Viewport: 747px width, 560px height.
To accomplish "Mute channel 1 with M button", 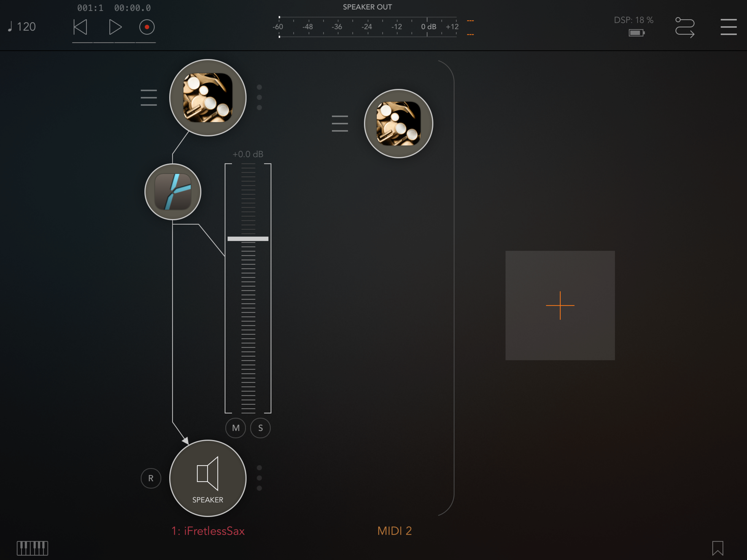I will tap(235, 428).
